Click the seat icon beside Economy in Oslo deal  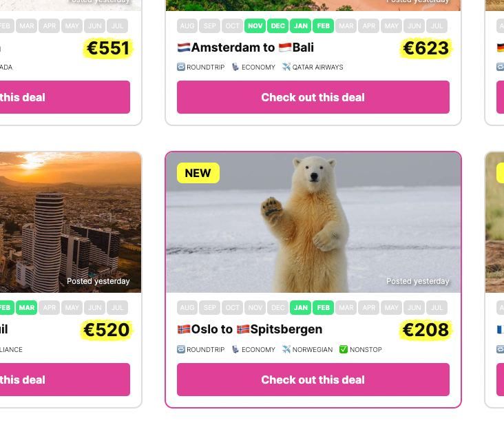click(235, 349)
